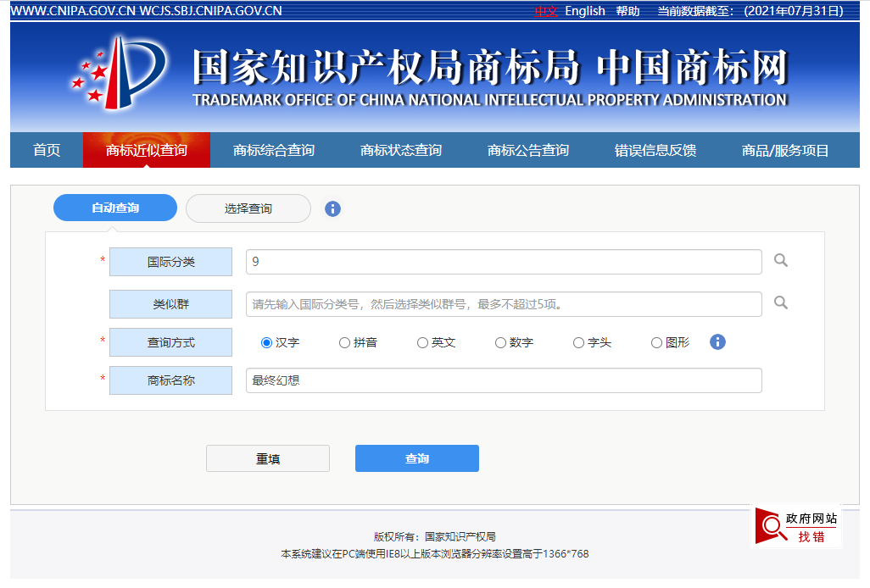Image resolution: width=870 pixels, height=588 pixels.
Task: Open the 商标综合查询 menu item
Action: pyautogui.click(x=273, y=151)
